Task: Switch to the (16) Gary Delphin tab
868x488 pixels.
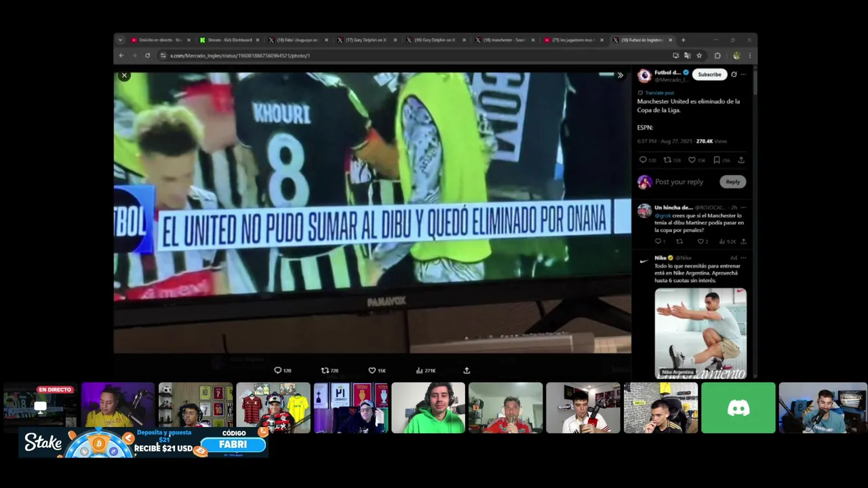Action: pyautogui.click(x=435, y=40)
